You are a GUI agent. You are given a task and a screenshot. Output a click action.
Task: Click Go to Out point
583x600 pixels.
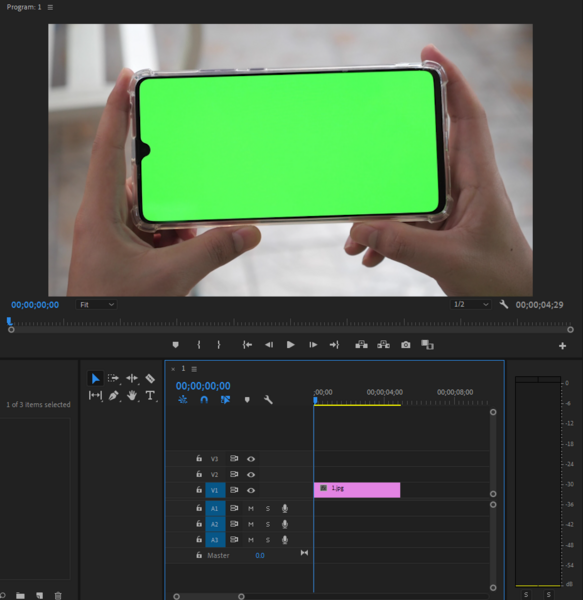point(334,345)
